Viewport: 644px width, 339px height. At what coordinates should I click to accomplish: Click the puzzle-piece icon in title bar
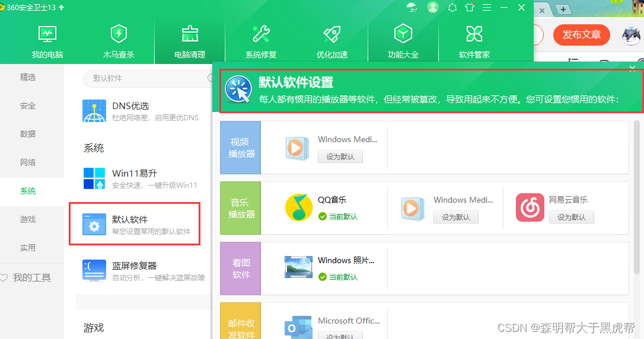coord(452,7)
